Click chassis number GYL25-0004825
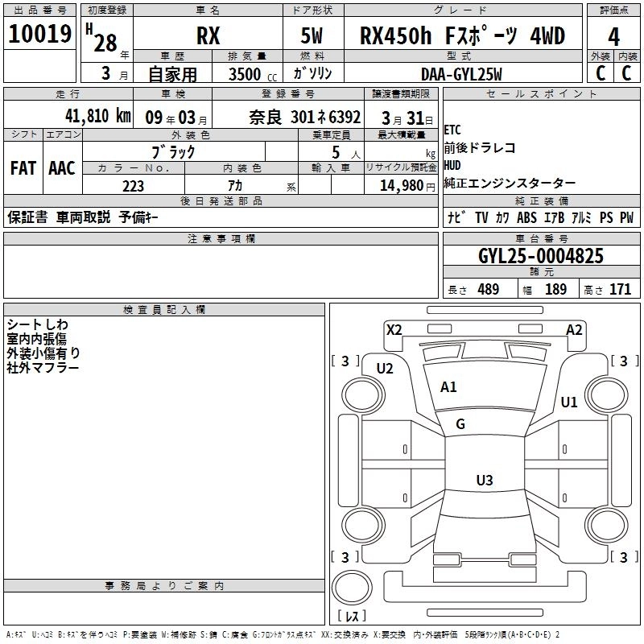The image size is (644, 644). (540, 256)
